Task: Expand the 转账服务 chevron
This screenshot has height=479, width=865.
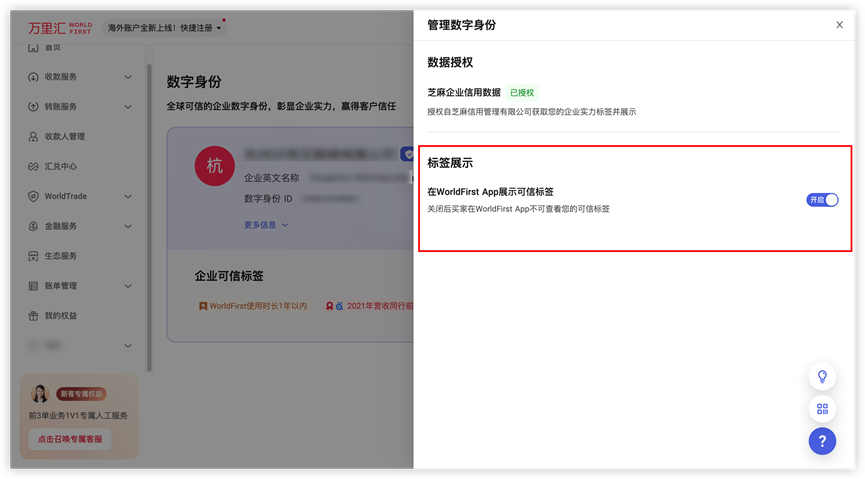Action: point(128,107)
